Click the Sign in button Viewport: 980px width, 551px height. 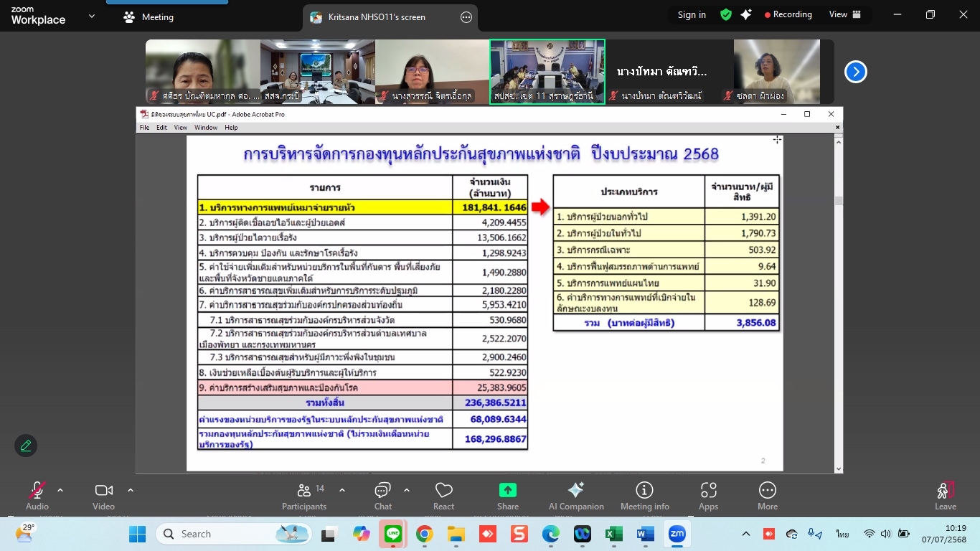(692, 14)
